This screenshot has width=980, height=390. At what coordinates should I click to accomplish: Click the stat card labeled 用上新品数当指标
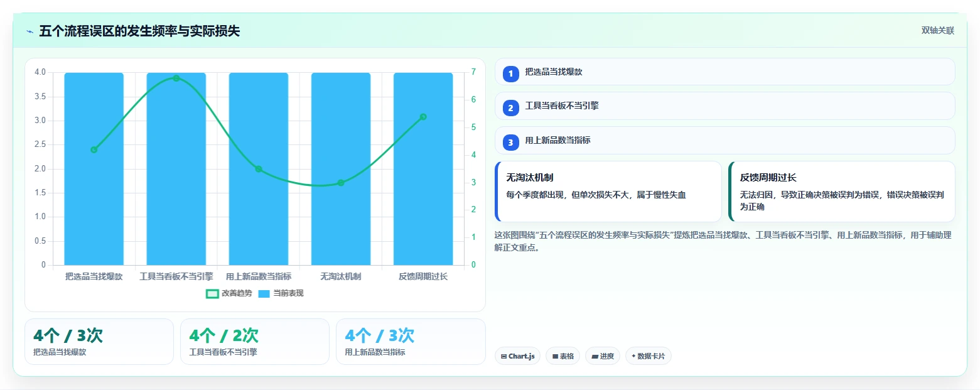coord(411,342)
